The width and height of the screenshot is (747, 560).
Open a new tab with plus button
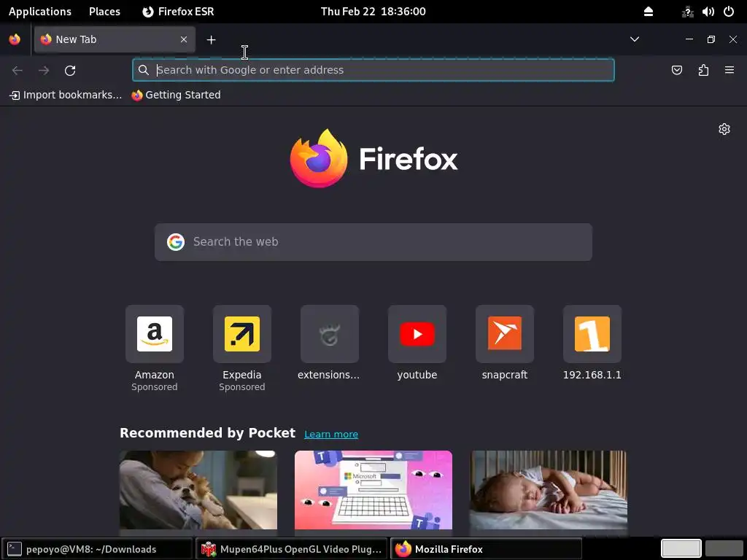pos(211,40)
